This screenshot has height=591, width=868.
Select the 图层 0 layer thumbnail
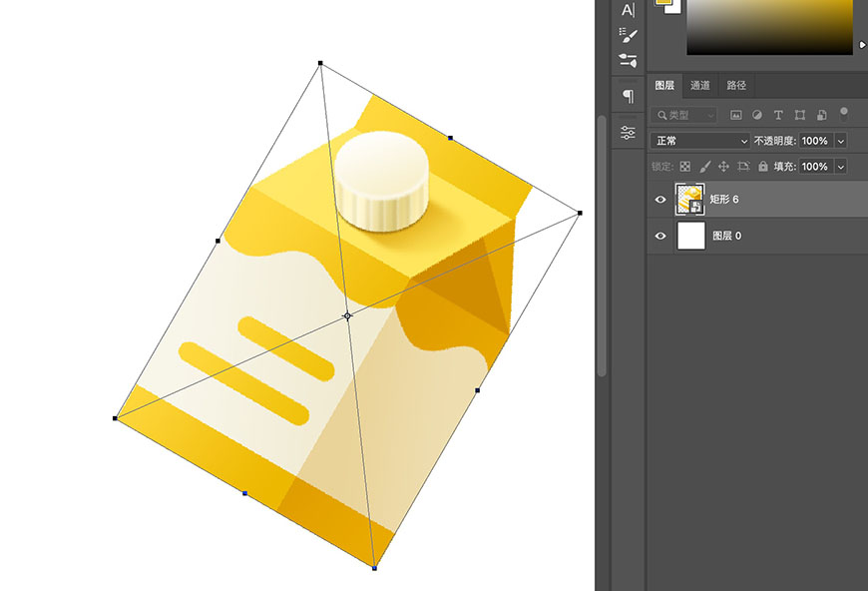691,236
